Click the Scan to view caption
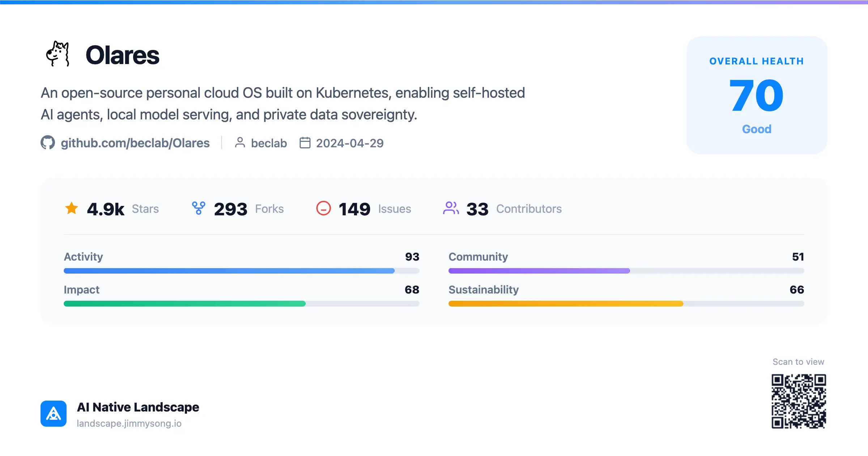Viewport: 868px width, 456px height. (x=799, y=362)
